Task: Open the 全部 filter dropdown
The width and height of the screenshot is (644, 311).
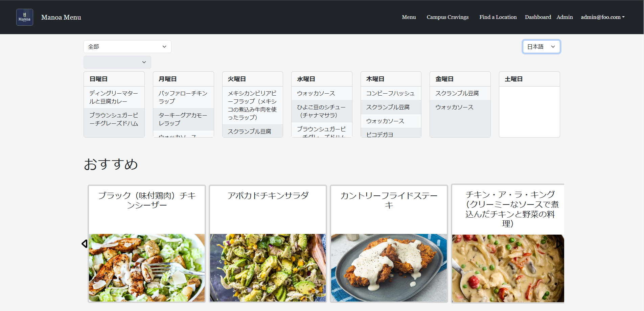Action: [x=127, y=47]
